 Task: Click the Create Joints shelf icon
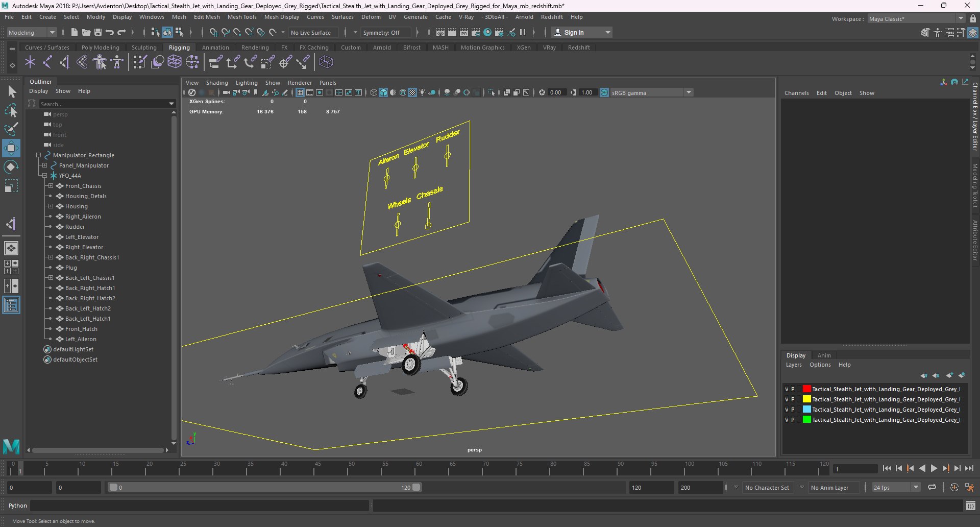(x=47, y=62)
